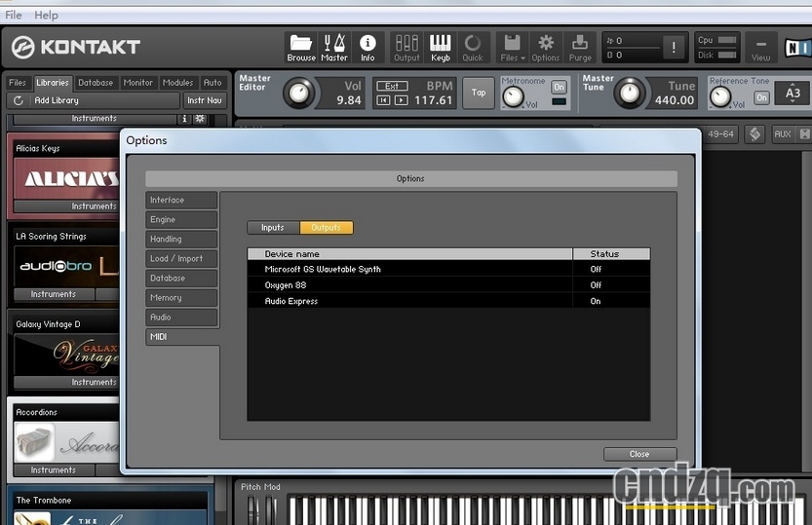Click the Native Instruments logo
The width and height of the screenshot is (812, 525).
pos(797,48)
